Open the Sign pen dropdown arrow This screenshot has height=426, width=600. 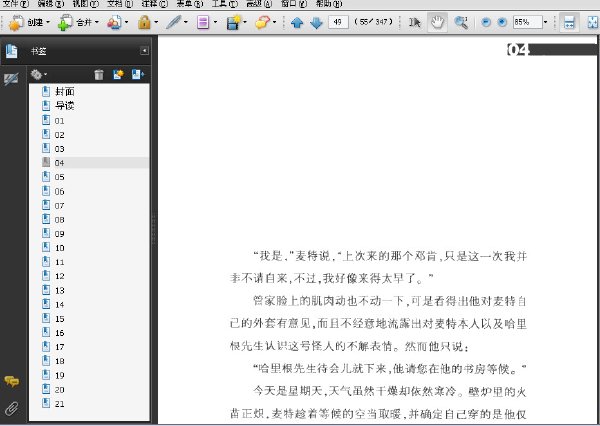(186, 23)
